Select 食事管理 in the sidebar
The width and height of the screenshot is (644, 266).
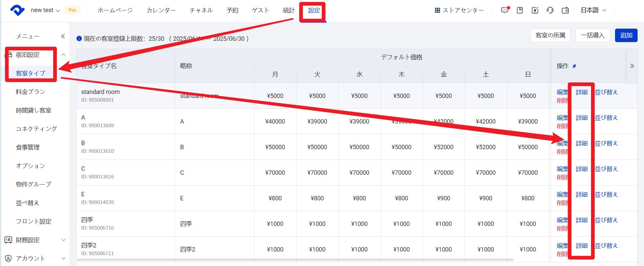pyautogui.click(x=28, y=147)
